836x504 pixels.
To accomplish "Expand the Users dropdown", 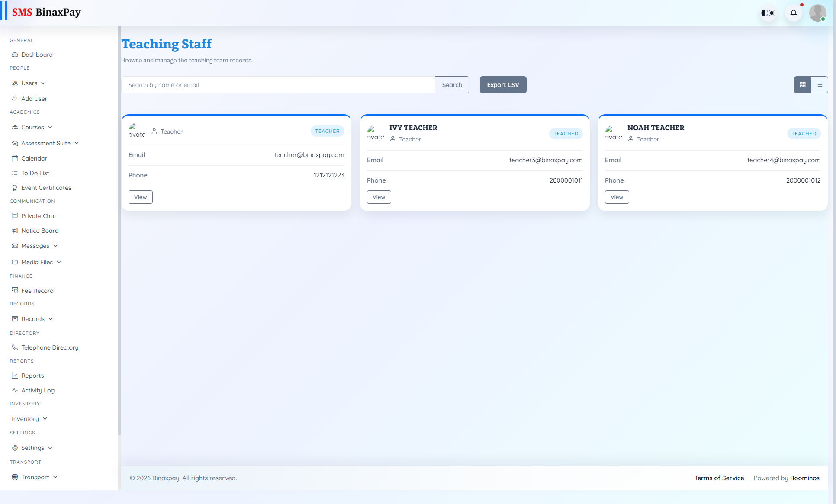I will click(29, 83).
